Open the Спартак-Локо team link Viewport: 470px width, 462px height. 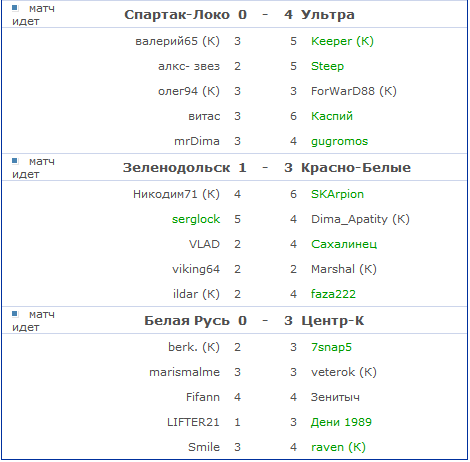click(x=177, y=15)
